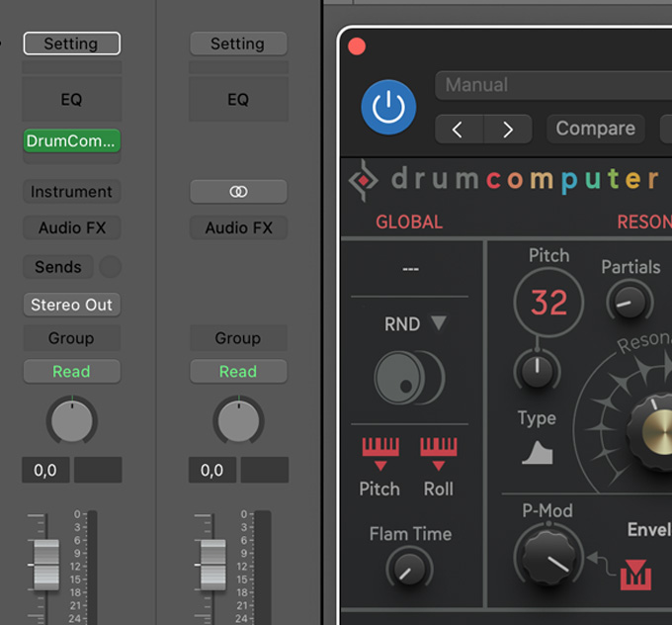
Task: Open the Stereo Out output menu
Action: pyautogui.click(x=71, y=305)
